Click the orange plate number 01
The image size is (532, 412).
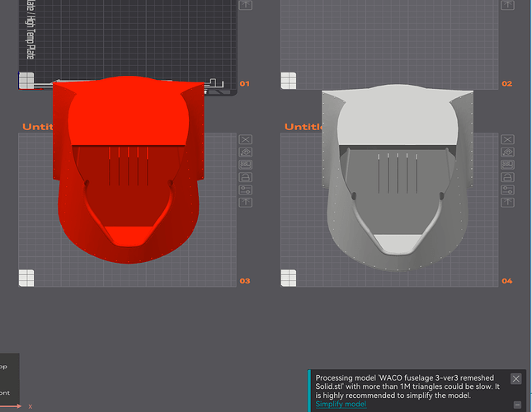244,84
